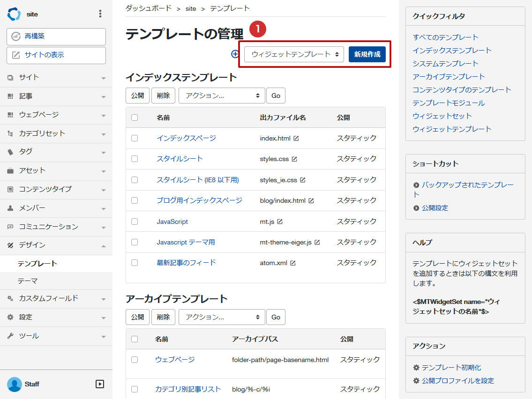Image resolution: width=532 pixels, height=399 pixels.
Task: Click the Staff user avatar
Action: (x=15, y=384)
